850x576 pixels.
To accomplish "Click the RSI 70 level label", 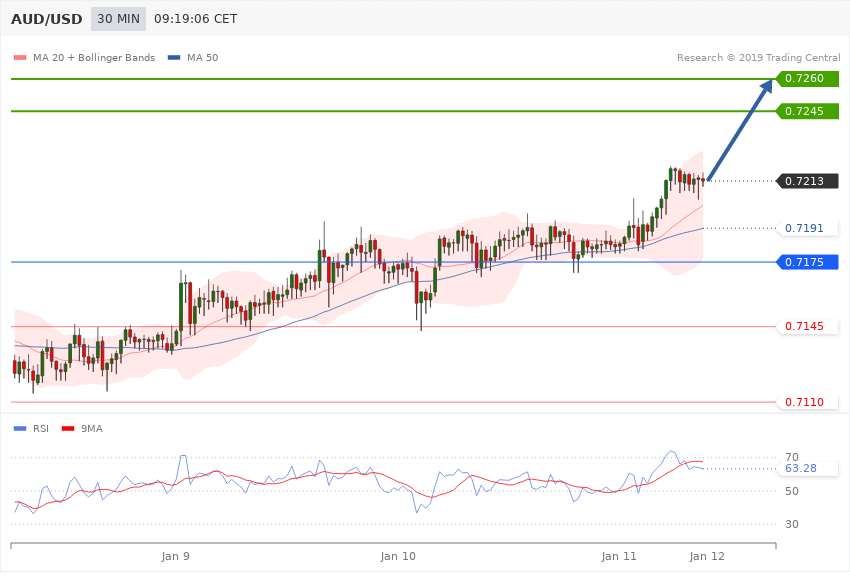I will click(x=792, y=457).
